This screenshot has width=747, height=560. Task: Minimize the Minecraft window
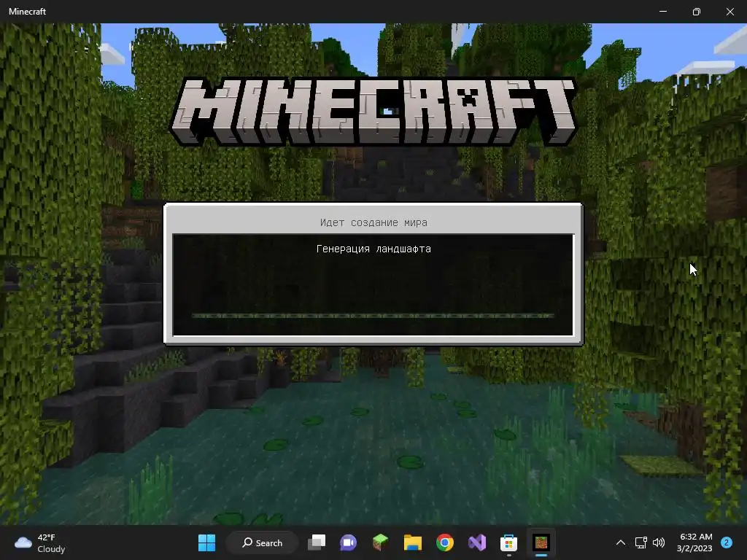coord(662,12)
